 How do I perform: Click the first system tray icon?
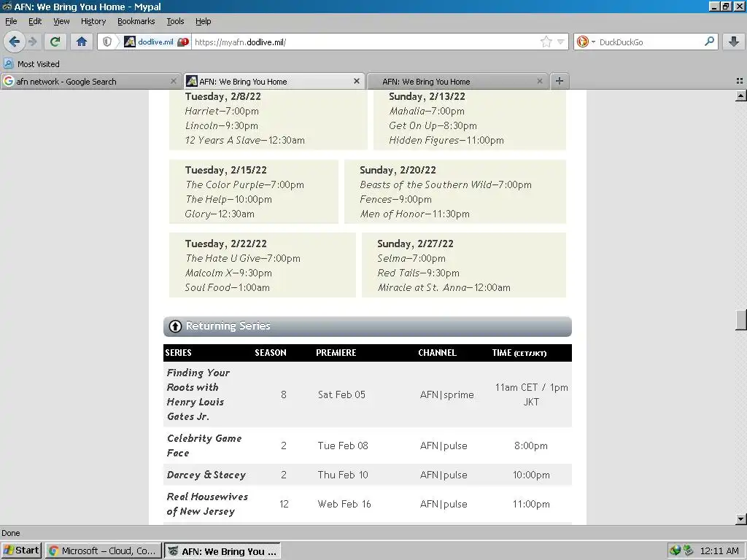[x=675, y=551]
